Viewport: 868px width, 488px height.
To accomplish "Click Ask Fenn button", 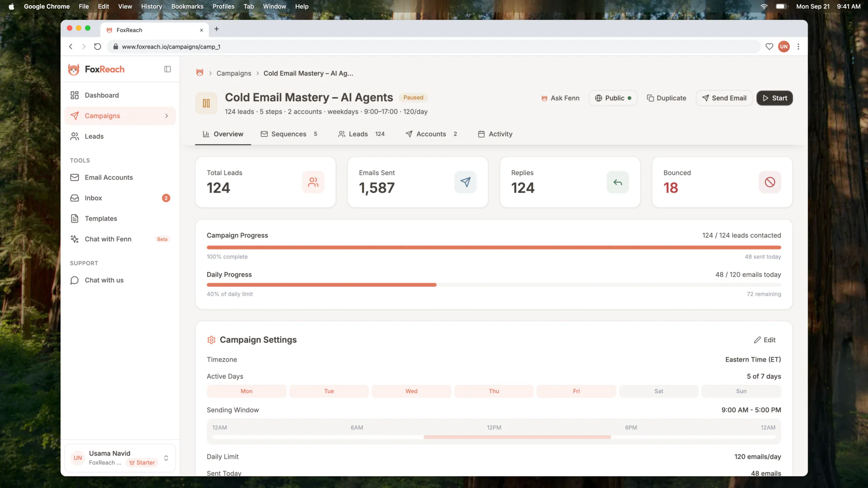I will pyautogui.click(x=560, y=98).
